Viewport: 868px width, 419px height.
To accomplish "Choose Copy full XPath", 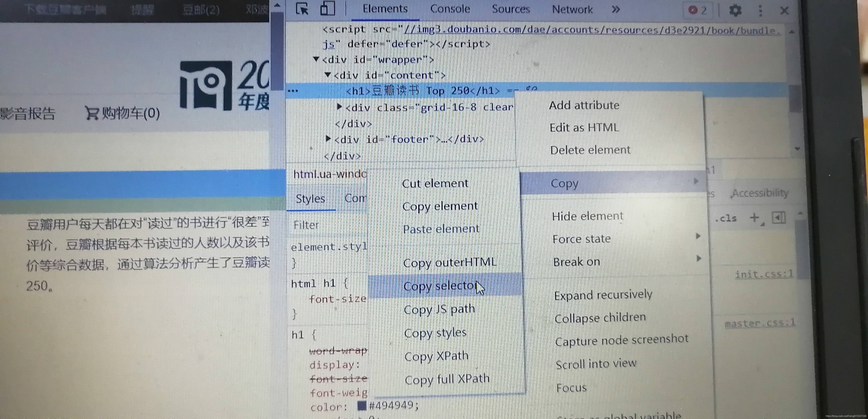I will click(447, 379).
